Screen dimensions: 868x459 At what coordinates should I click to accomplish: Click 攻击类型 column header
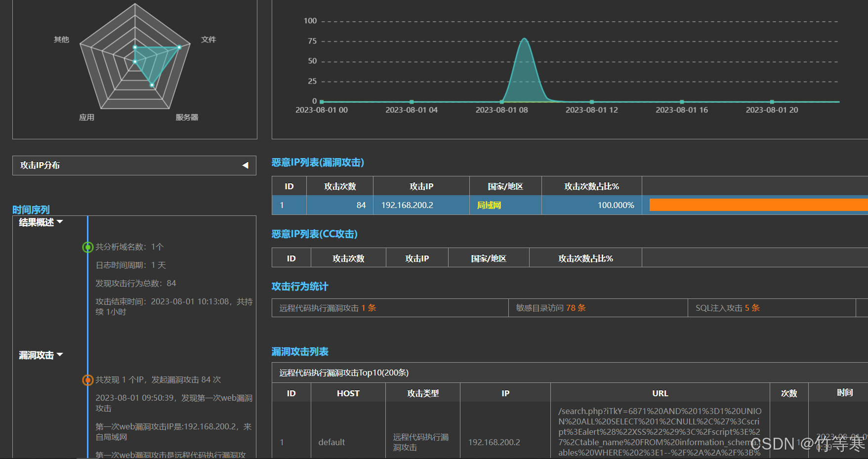[423, 393]
